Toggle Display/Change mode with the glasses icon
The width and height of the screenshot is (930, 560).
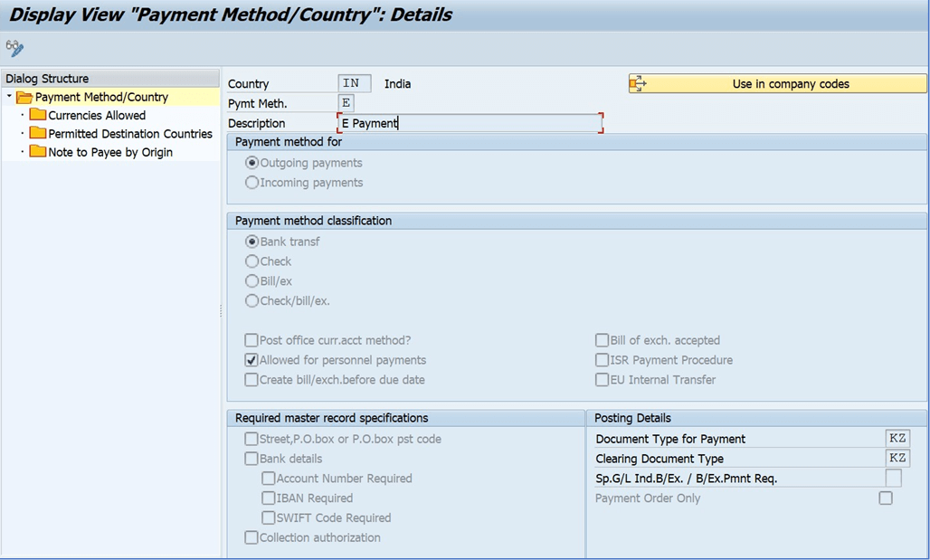pyautogui.click(x=13, y=48)
